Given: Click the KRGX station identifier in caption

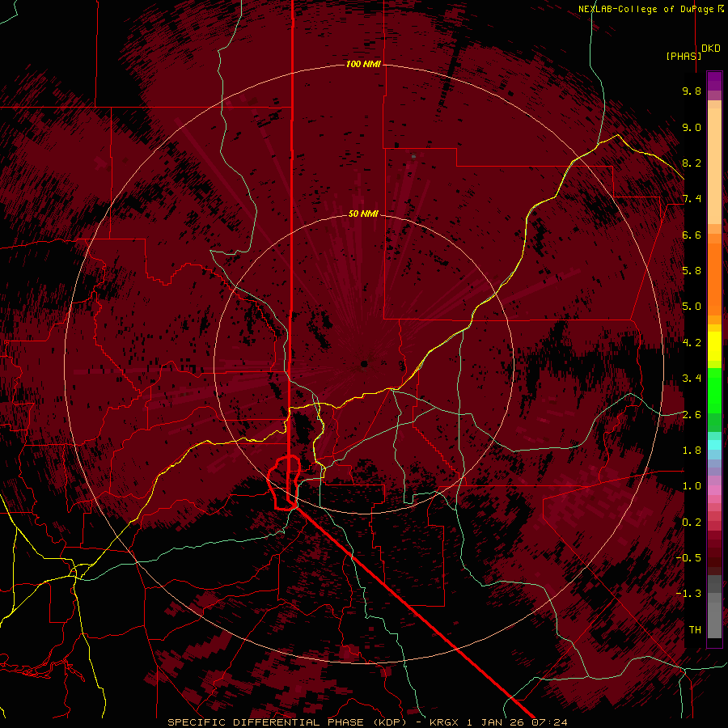Looking at the screenshot, I should coord(444,722).
